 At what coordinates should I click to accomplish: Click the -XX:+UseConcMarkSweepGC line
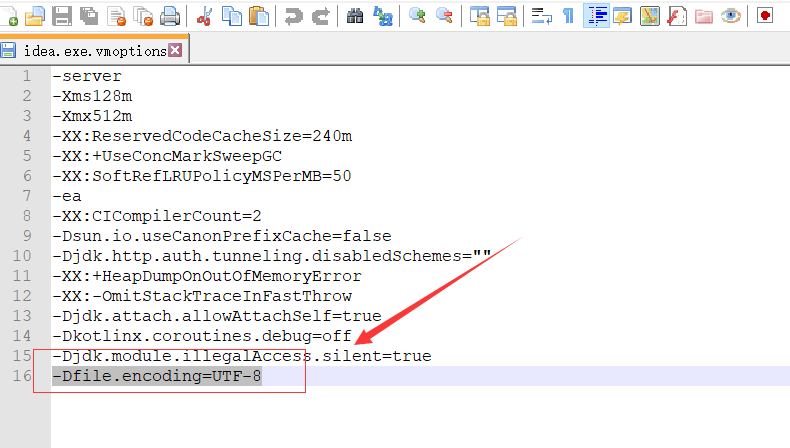(x=167, y=156)
